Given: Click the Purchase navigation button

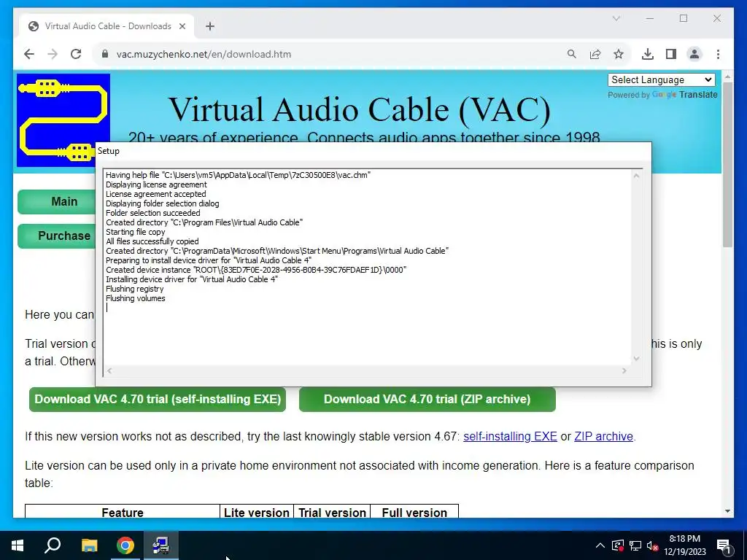Looking at the screenshot, I should [57, 236].
